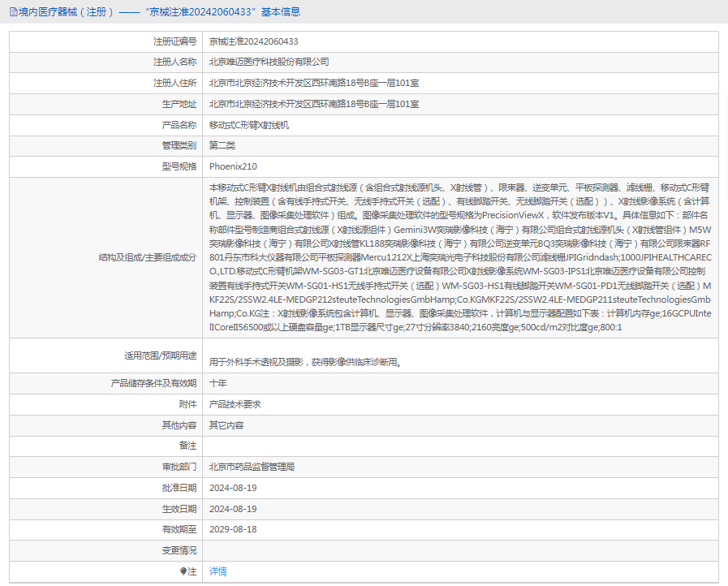Click the page title 境内医疗器械（注册）基本信息
The image size is (728, 586).
tap(160, 12)
